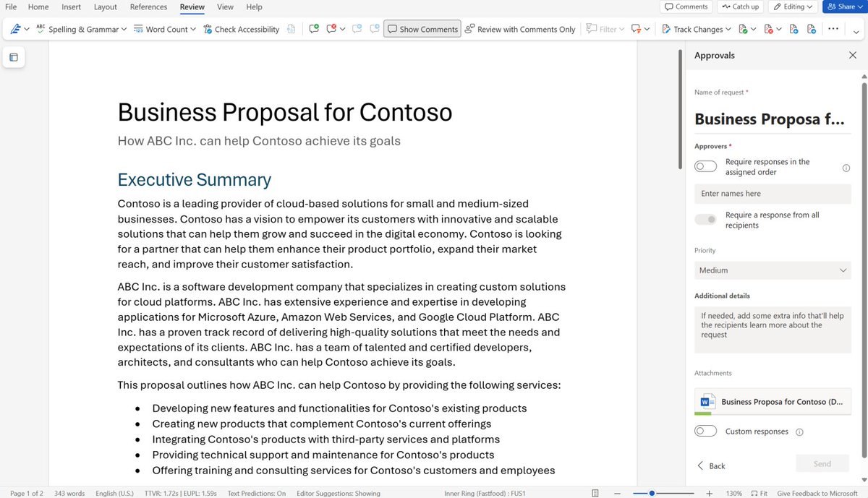Viewport: 868px width, 498px height.
Task: Go Back in the Approvals panel
Action: pyautogui.click(x=711, y=466)
